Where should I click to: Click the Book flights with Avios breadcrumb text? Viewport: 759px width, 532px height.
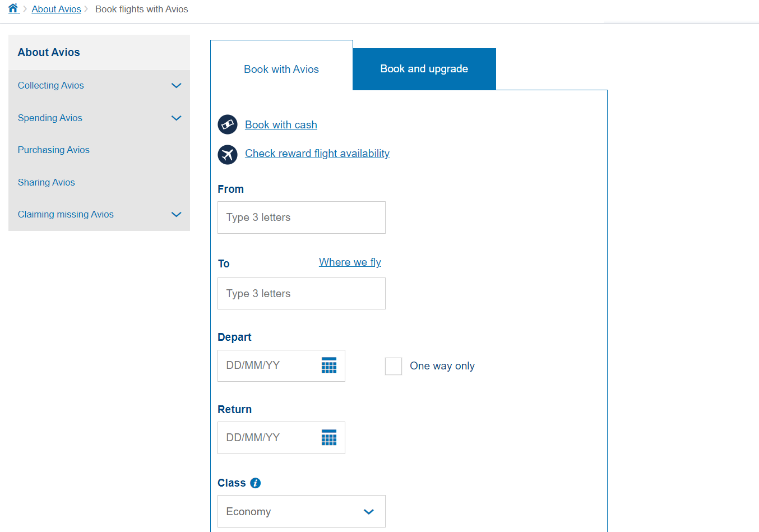142,9
